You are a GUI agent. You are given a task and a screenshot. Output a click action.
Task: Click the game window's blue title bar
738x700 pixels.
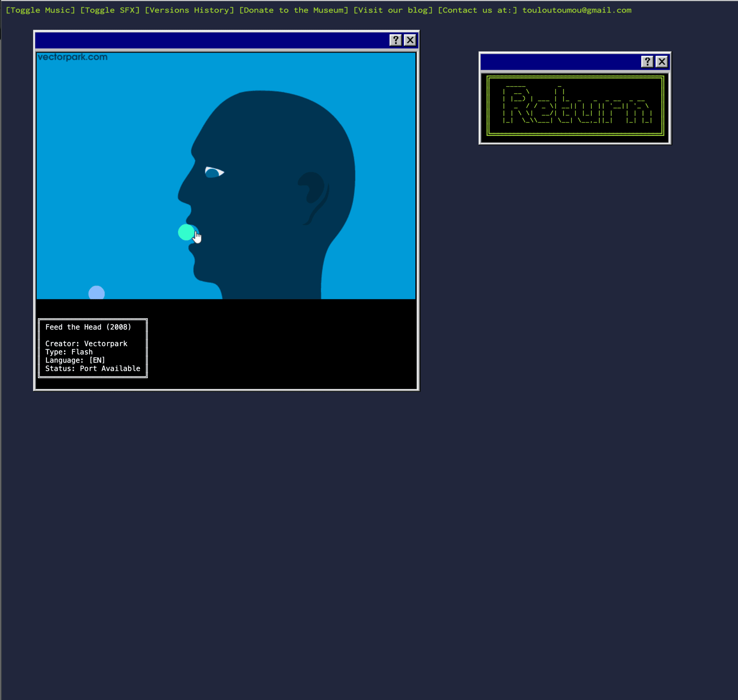tap(209, 40)
